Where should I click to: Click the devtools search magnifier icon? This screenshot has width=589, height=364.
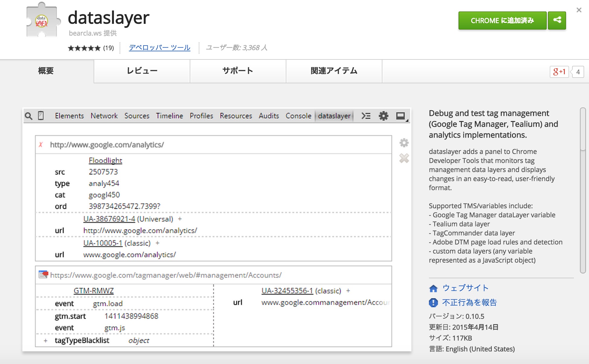[x=28, y=116]
